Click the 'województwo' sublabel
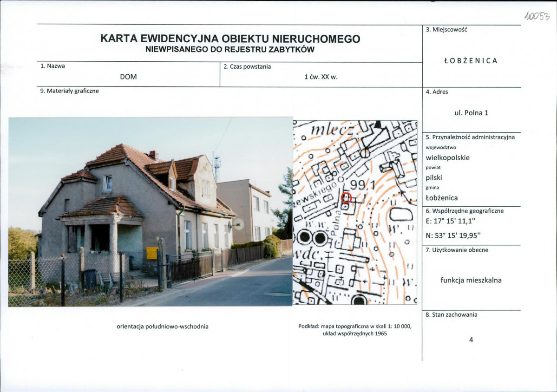This screenshot has height=392, width=557. 441,147
